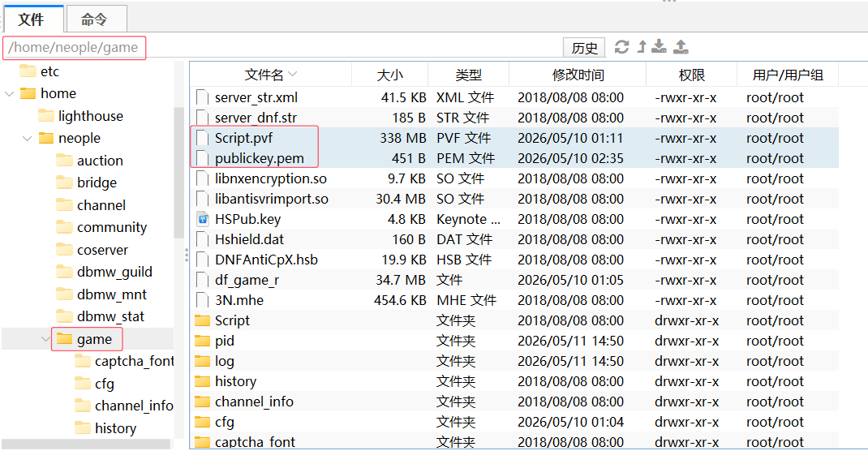868x451 pixels.
Task: Click the file icon of df_game_r
Action: [203, 280]
